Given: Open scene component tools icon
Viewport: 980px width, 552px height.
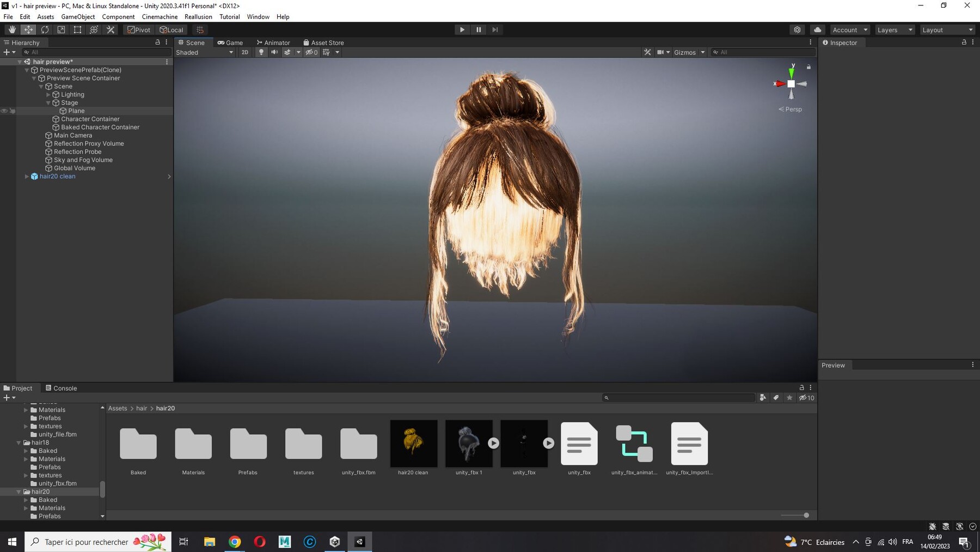Looking at the screenshot, I should [x=647, y=52].
